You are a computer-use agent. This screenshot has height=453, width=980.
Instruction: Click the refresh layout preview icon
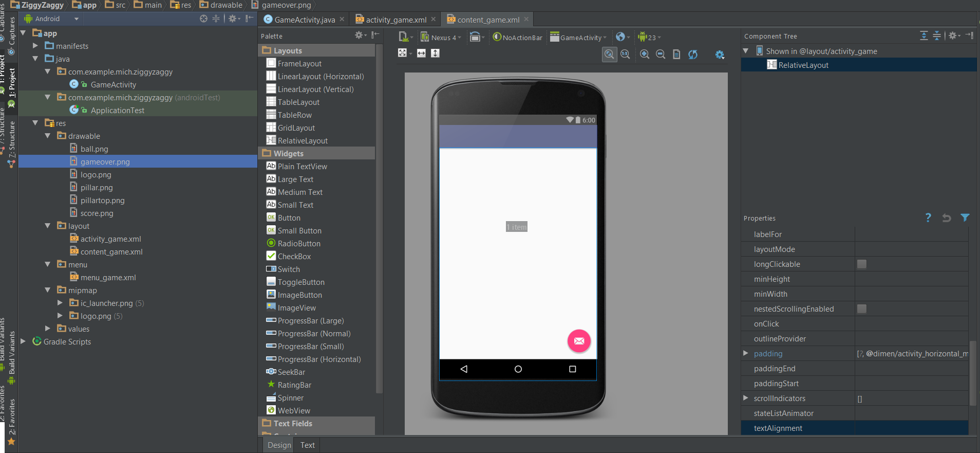point(693,55)
